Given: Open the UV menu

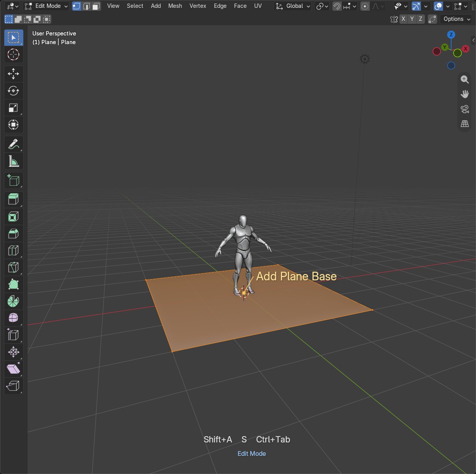Looking at the screenshot, I should 258,6.
